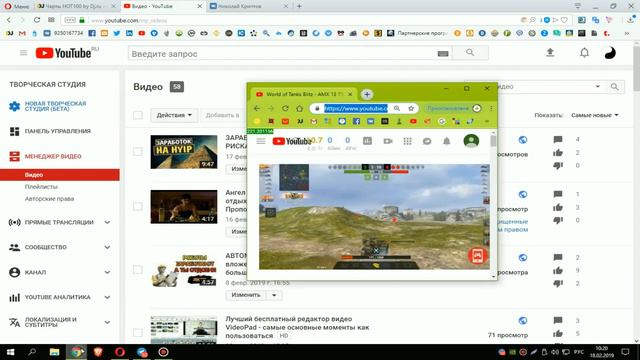This screenshot has height=360, width=640.
Task: Switch to the third Opera tab
Action: tap(248, 6)
